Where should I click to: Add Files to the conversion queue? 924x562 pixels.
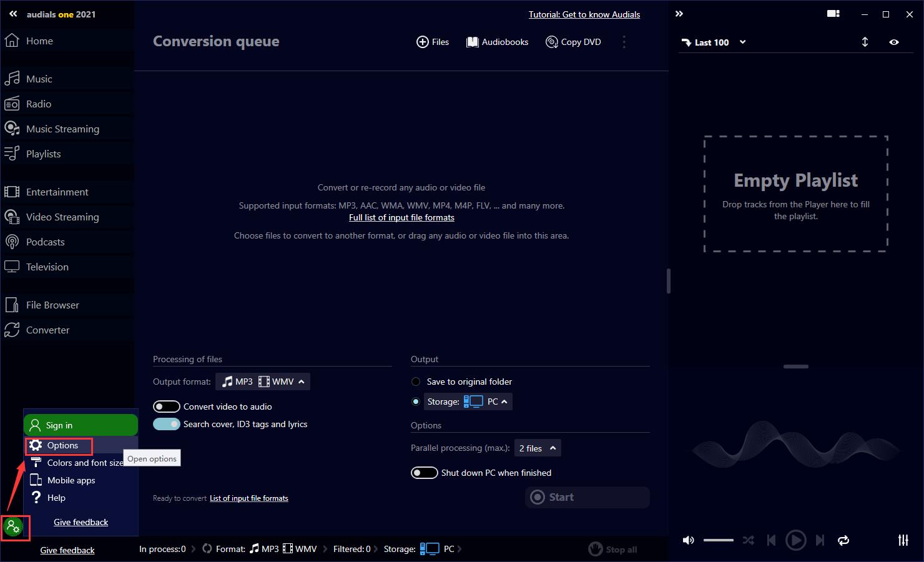point(433,42)
